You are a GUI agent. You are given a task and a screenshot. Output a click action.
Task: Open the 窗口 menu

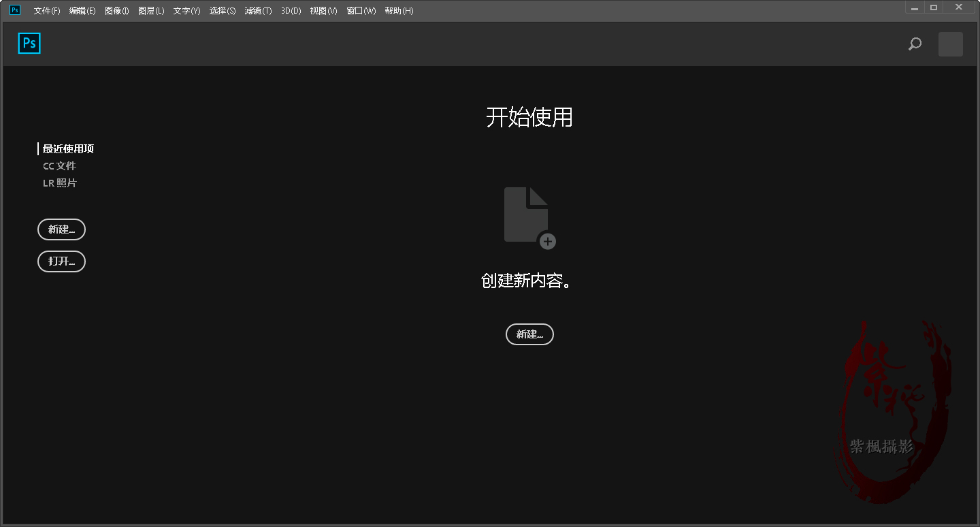(361, 11)
